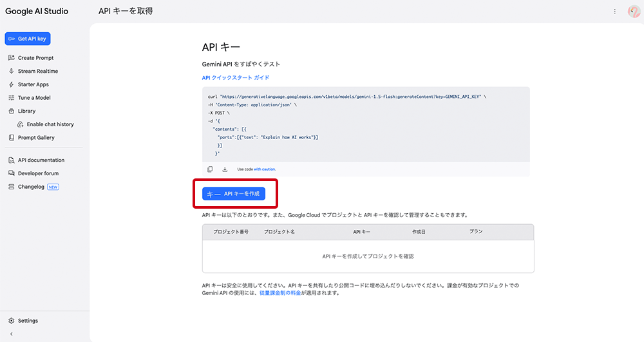Click the プラン column header

(476, 232)
